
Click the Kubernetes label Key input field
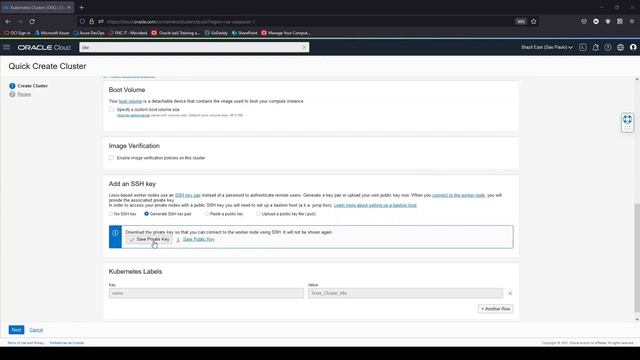coord(206,293)
